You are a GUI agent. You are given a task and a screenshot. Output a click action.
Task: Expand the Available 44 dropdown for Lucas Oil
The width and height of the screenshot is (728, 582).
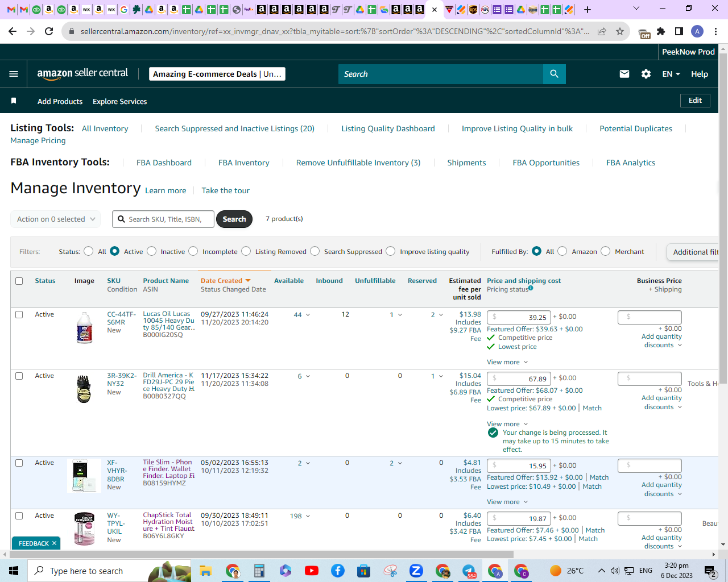click(x=302, y=314)
